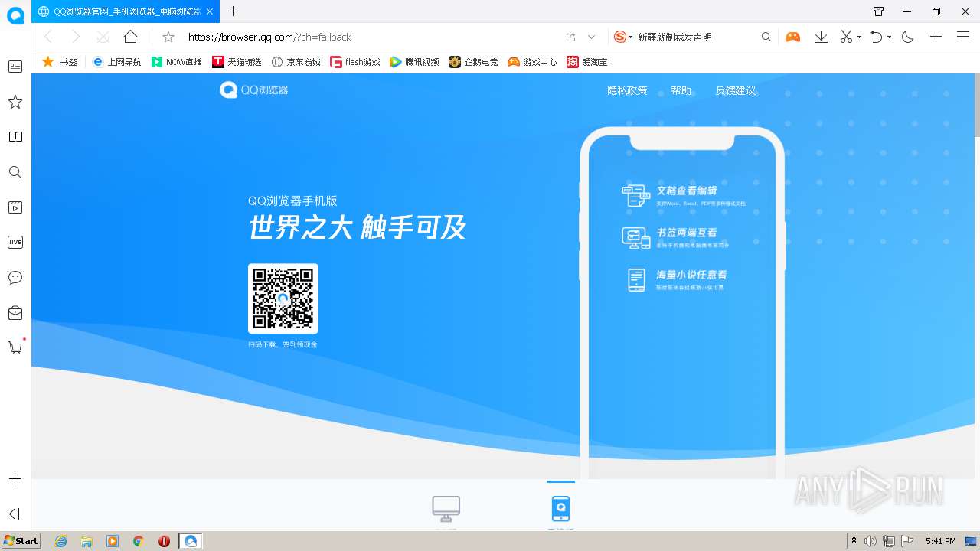Open the Sogou search engine selector
This screenshot has height=551, width=980.
623,37
